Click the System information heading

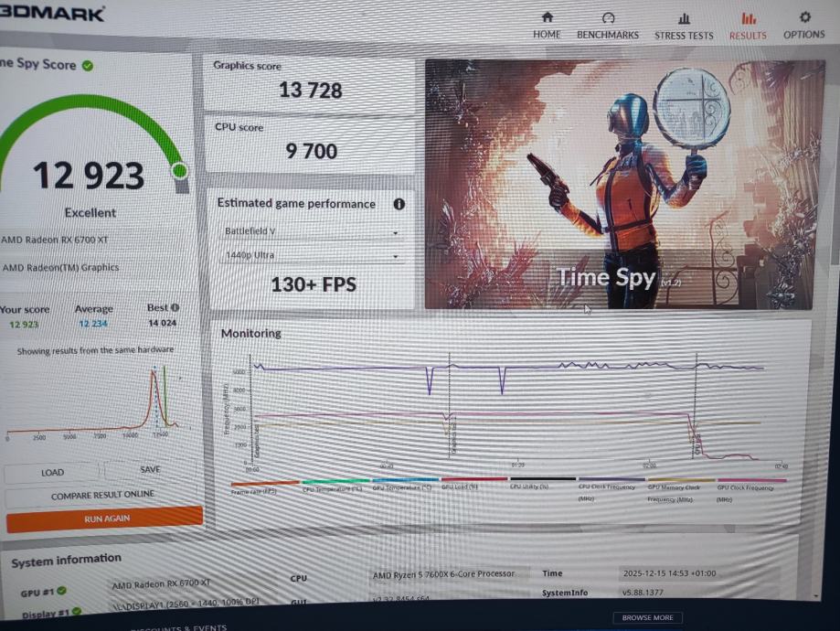[67, 561]
